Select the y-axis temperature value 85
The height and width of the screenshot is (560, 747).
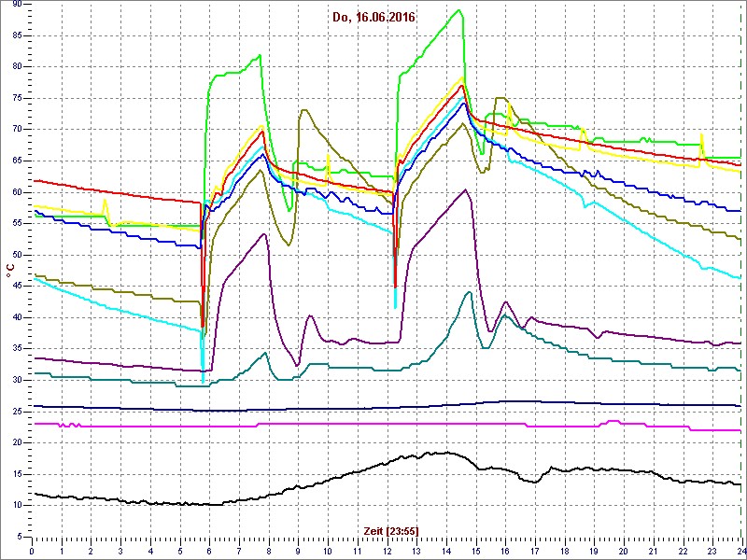point(17,35)
